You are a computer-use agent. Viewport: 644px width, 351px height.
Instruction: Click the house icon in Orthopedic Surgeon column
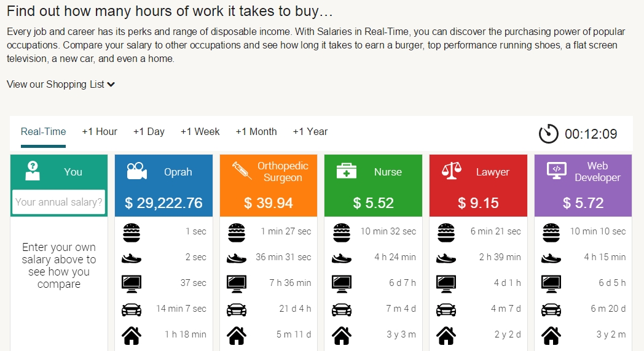click(x=237, y=336)
